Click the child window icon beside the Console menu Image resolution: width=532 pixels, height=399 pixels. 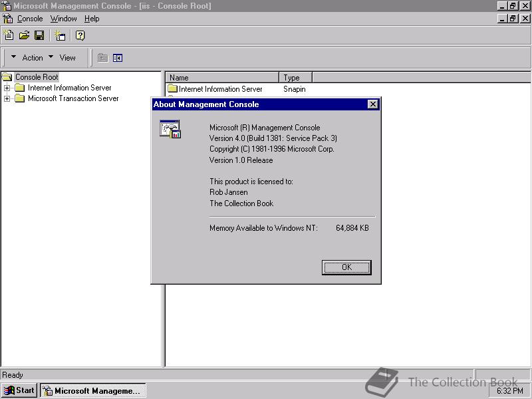click(x=7, y=19)
